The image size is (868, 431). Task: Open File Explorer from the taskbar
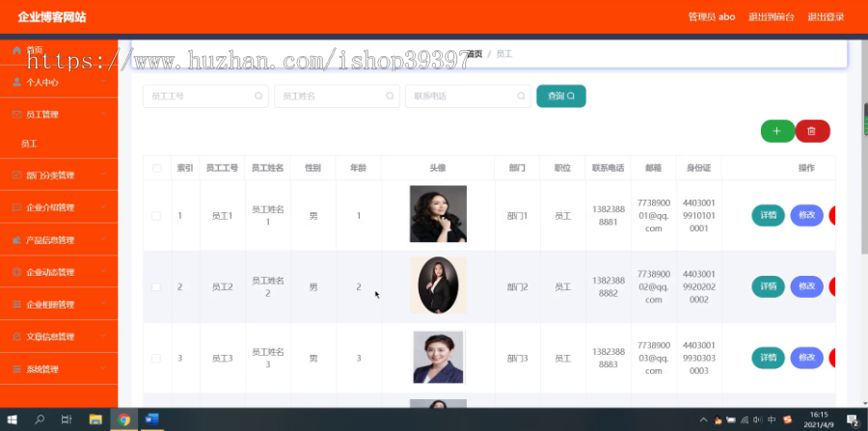tap(95, 419)
